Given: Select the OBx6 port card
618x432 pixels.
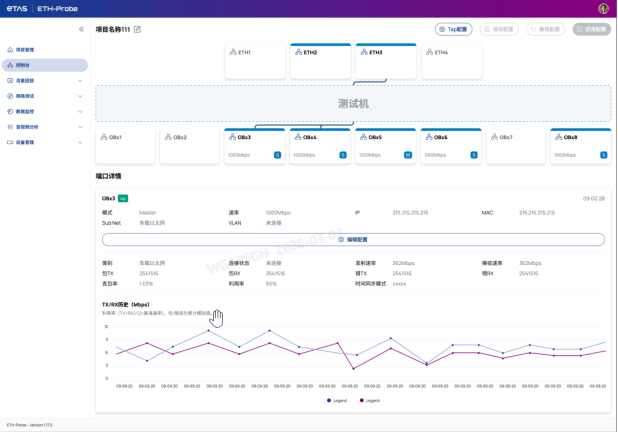Looking at the screenshot, I should (451, 146).
